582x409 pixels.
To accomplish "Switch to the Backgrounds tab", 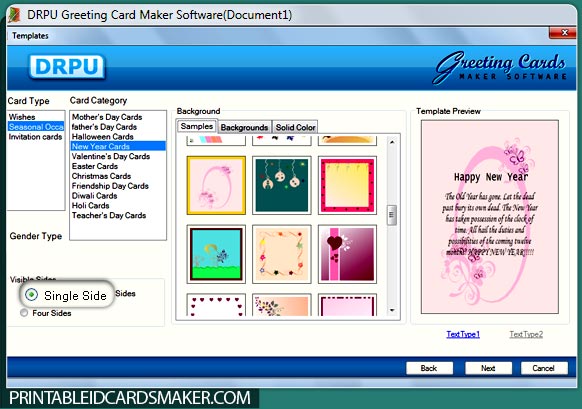I will [244, 127].
